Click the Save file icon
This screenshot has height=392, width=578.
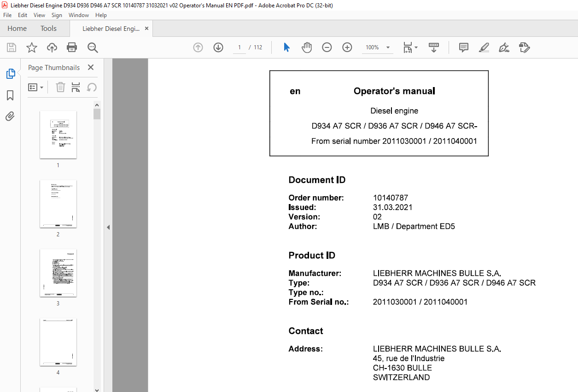pos(12,47)
